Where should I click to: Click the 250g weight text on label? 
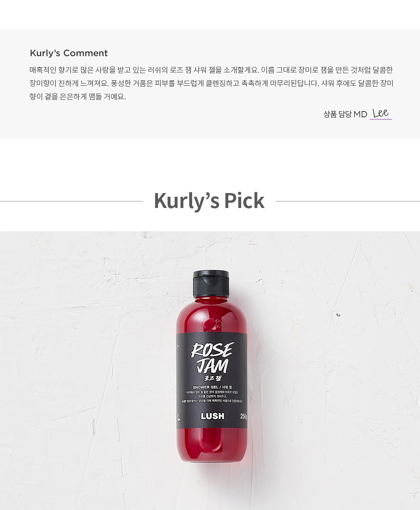(x=243, y=416)
